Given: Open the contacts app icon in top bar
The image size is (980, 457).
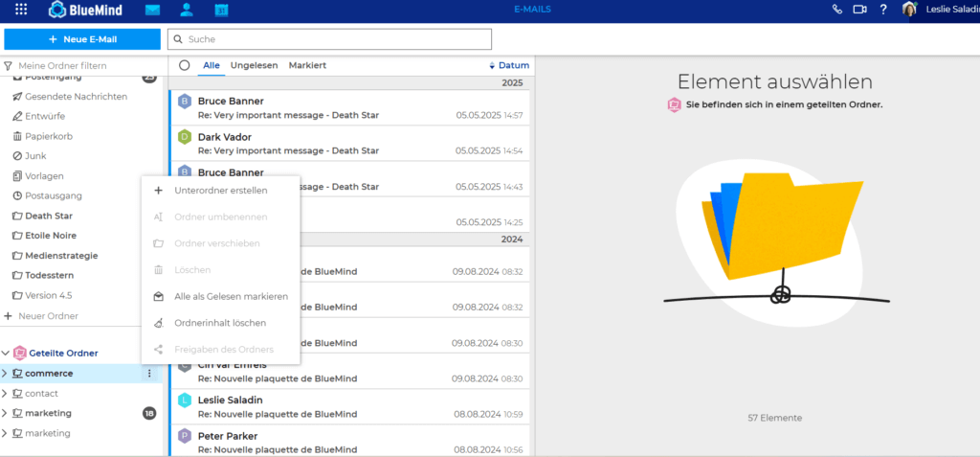Looking at the screenshot, I should click(x=187, y=10).
